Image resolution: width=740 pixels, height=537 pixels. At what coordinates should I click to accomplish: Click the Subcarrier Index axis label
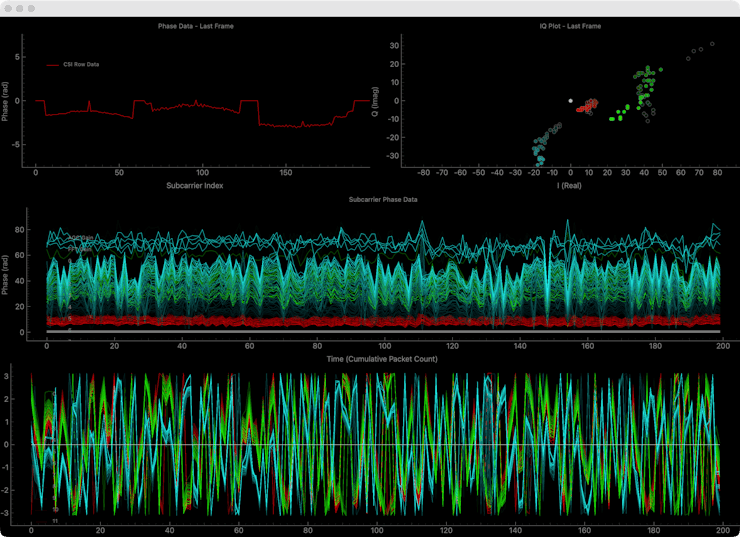[x=196, y=186]
